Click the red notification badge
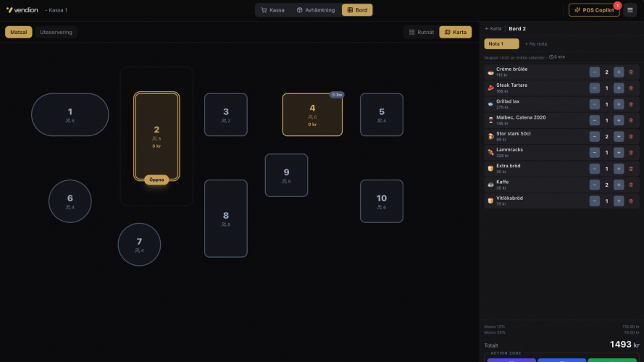 pyautogui.click(x=617, y=5)
